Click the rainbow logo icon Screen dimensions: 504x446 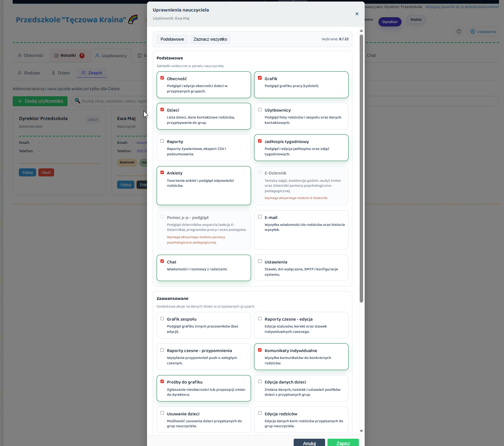point(133,20)
